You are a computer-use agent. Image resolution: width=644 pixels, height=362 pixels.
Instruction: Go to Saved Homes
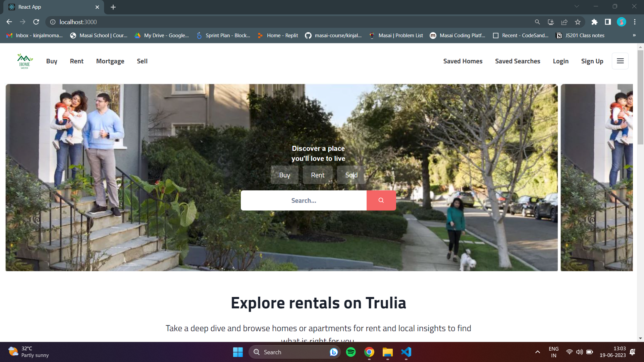tap(463, 61)
